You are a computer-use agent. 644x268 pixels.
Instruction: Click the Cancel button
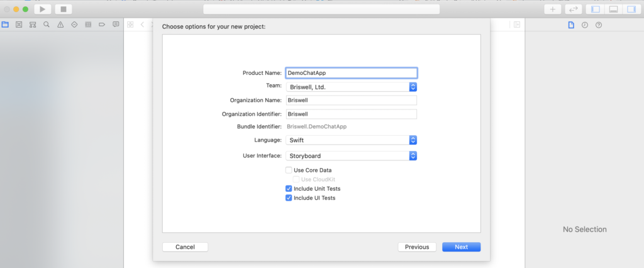[x=185, y=247]
